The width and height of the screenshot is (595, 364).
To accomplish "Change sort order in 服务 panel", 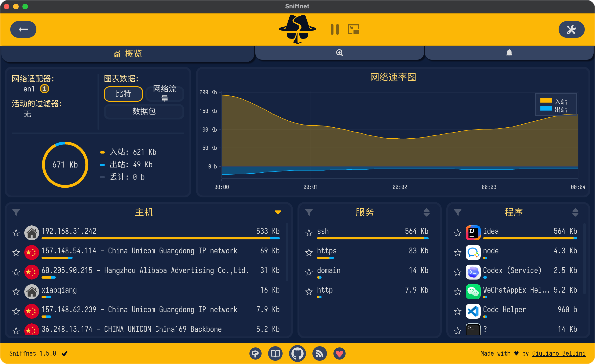I will (x=427, y=212).
